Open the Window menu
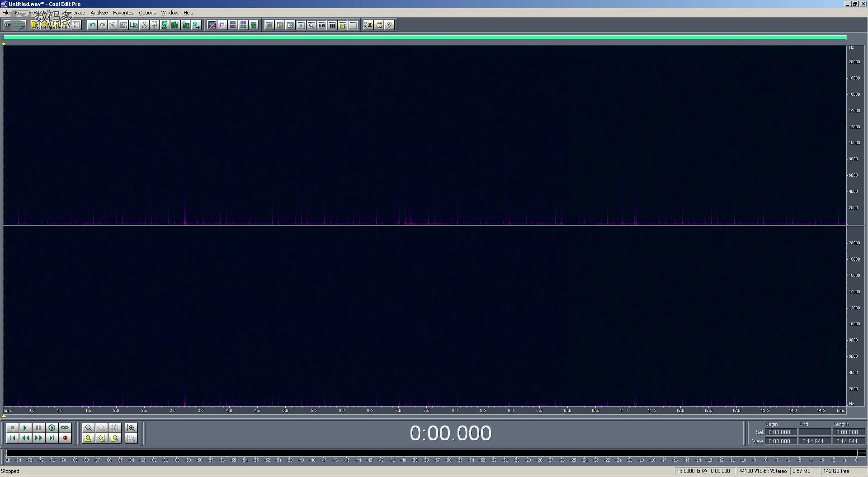The width and height of the screenshot is (868, 477). [x=170, y=13]
